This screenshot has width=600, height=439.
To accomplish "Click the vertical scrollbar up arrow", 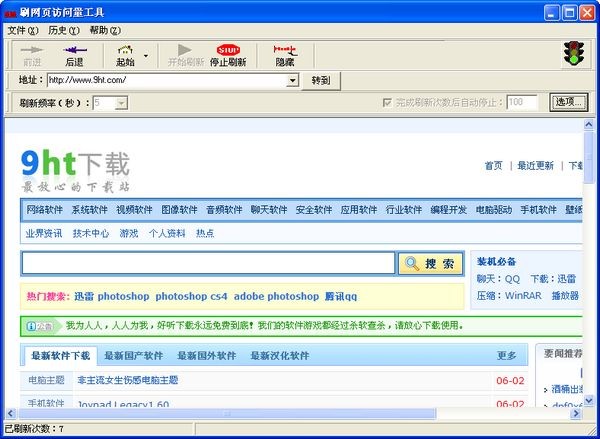I will (589, 125).
